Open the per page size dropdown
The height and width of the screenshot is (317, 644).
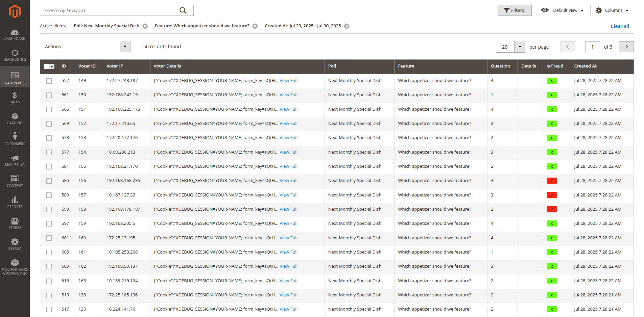coord(520,47)
